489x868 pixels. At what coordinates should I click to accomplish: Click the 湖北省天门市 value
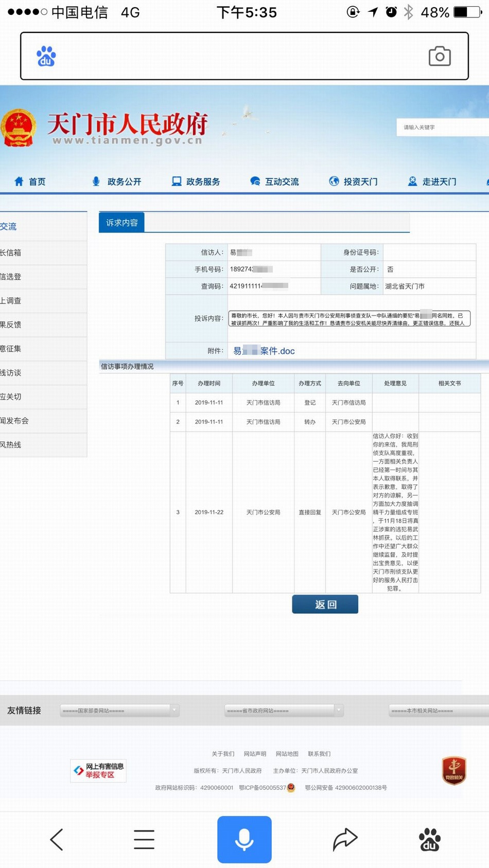tap(405, 286)
